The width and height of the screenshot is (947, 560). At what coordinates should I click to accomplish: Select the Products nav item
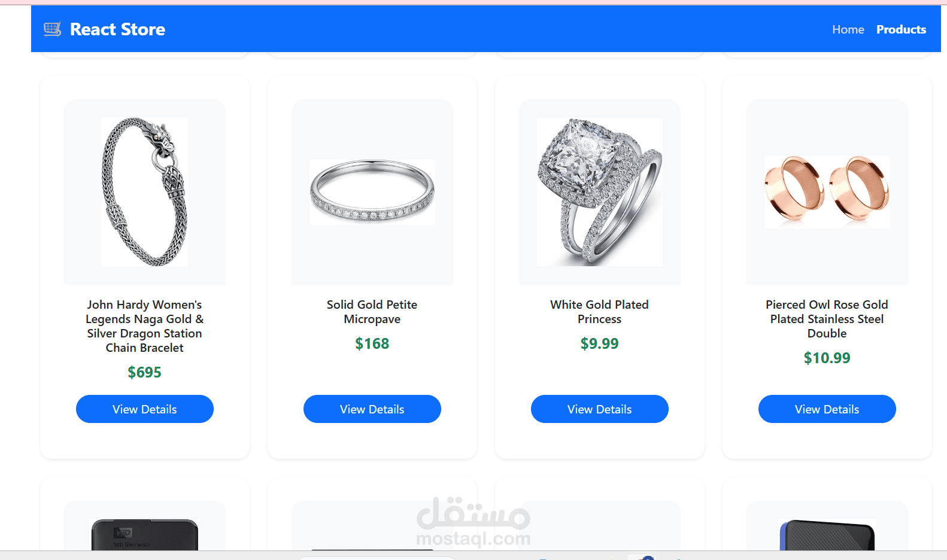[x=901, y=29]
